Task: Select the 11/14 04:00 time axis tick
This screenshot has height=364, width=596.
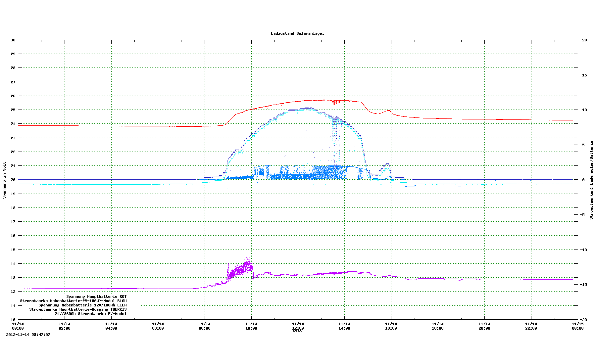Action: click(111, 326)
